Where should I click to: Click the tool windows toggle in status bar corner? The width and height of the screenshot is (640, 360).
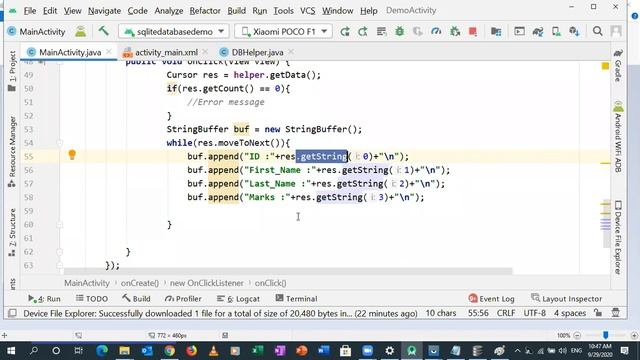click(x=12, y=313)
